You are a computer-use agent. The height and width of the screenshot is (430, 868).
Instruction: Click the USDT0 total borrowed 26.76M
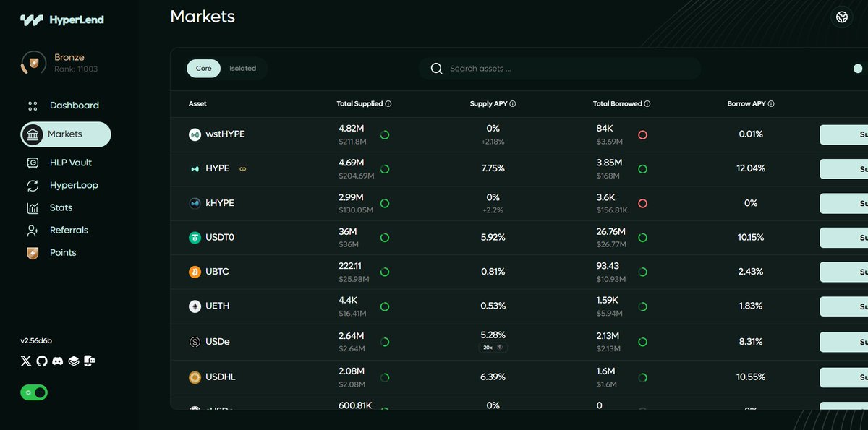point(610,231)
